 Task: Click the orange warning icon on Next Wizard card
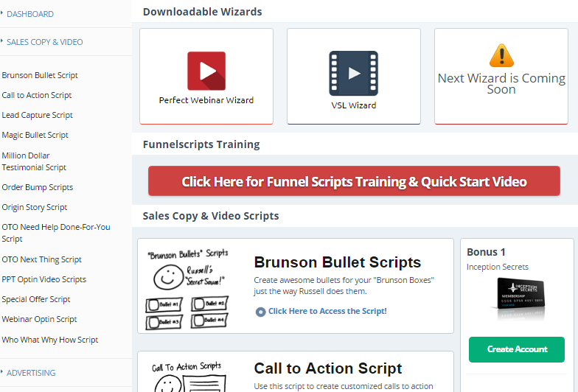[x=501, y=56]
